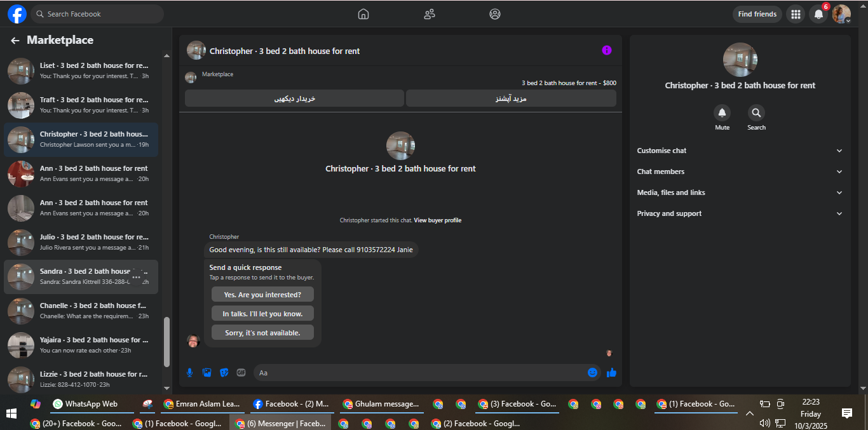Expand Media, files and links section

point(740,192)
